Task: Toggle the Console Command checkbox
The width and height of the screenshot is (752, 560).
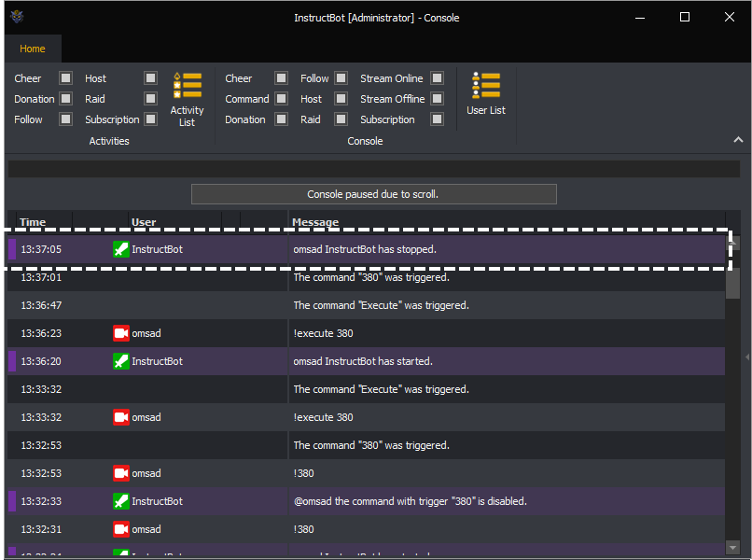Action: tap(282, 98)
